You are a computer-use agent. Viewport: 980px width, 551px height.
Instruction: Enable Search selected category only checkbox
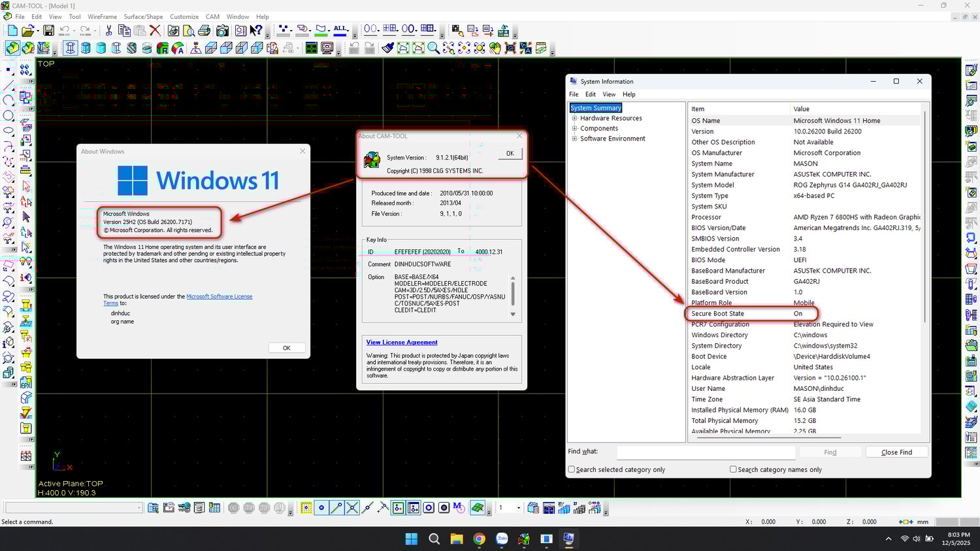click(x=572, y=469)
